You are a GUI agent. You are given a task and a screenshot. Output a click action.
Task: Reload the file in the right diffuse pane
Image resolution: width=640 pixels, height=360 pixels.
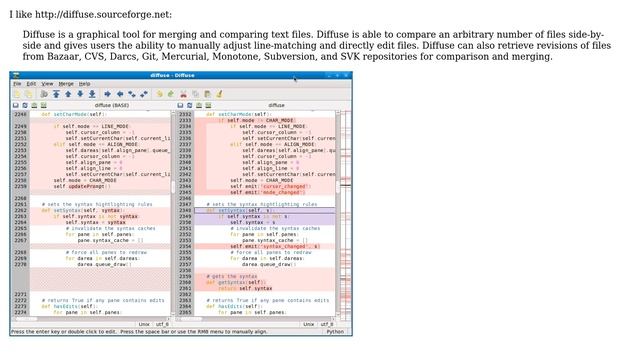tap(189, 105)
